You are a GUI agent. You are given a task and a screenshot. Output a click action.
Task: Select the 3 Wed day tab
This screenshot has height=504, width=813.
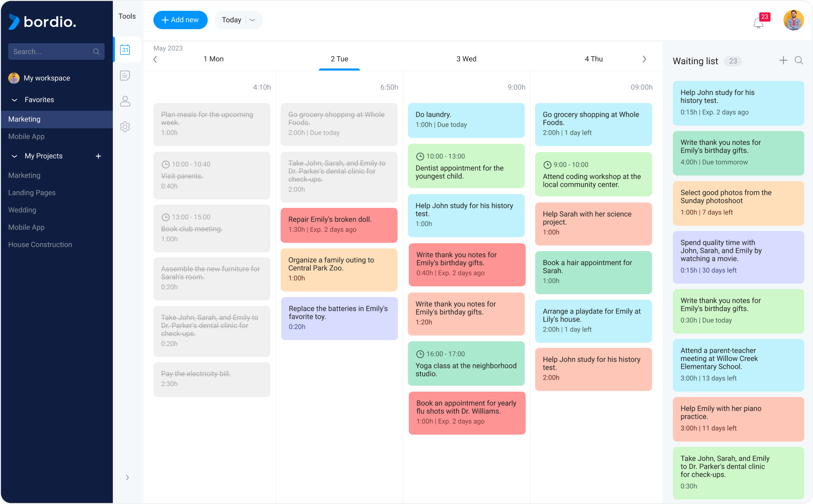(466, 59)
